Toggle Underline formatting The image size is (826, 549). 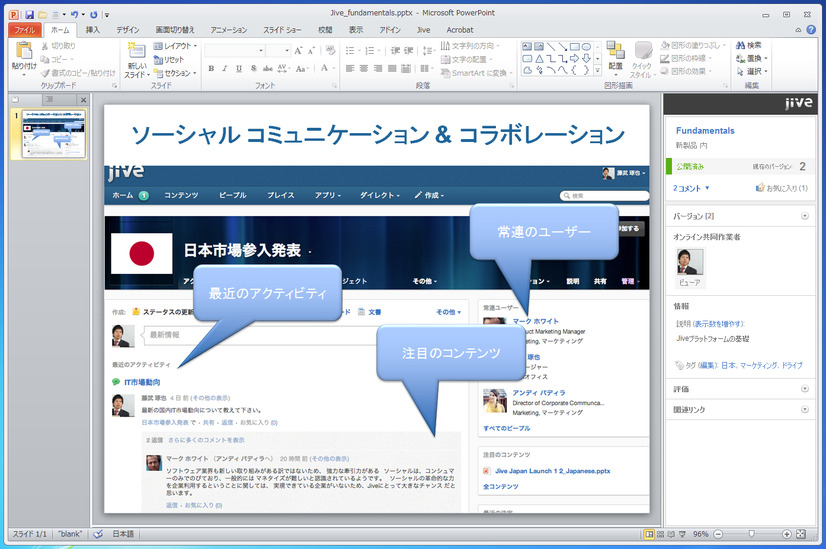point(239,68)
